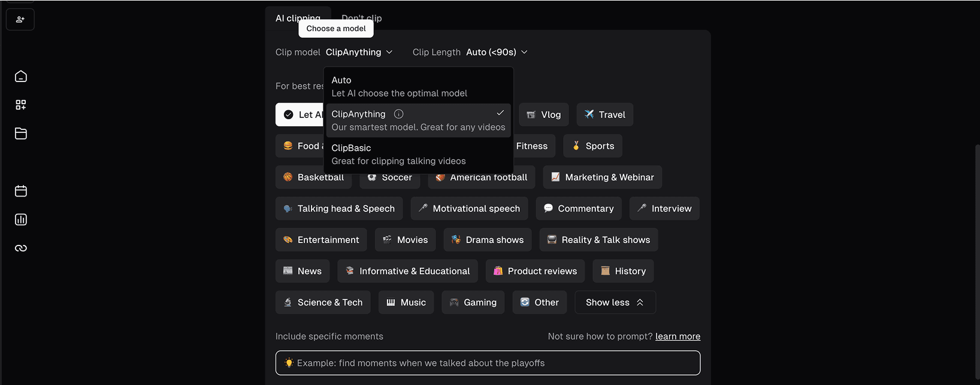Open the analytics chart icon in sidebar

tap(21, 220)
